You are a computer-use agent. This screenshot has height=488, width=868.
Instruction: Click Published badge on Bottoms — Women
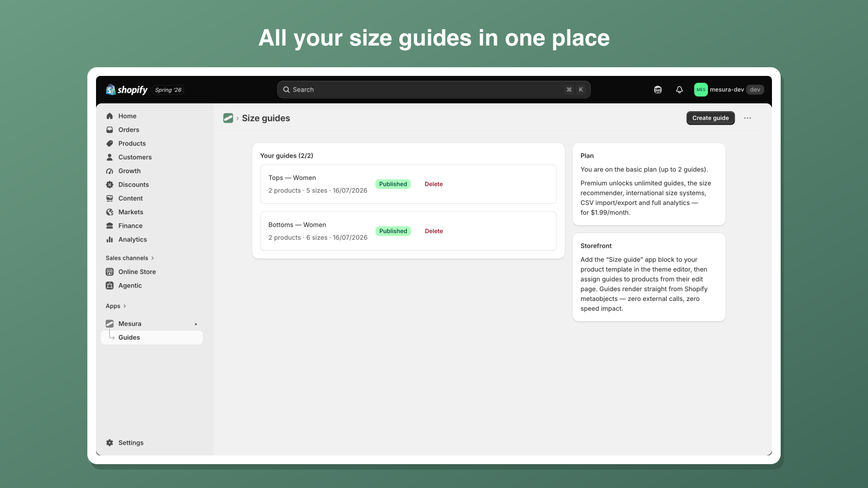point(393,231)
